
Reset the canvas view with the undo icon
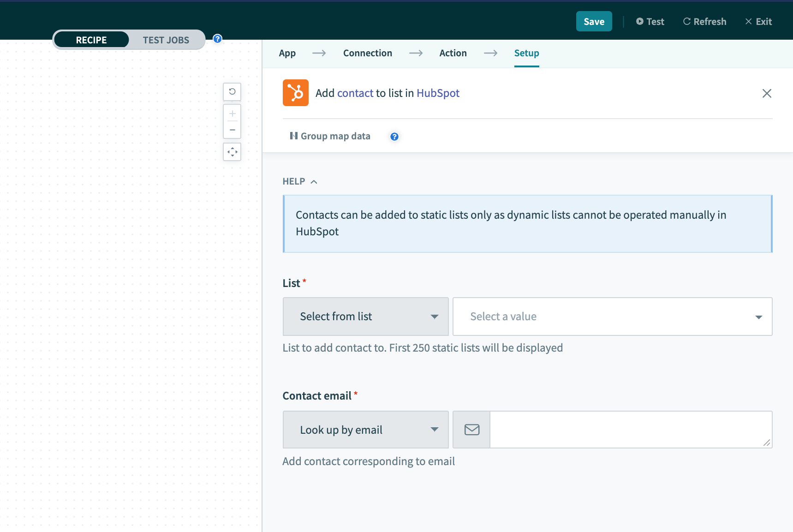tap(232, 92)
